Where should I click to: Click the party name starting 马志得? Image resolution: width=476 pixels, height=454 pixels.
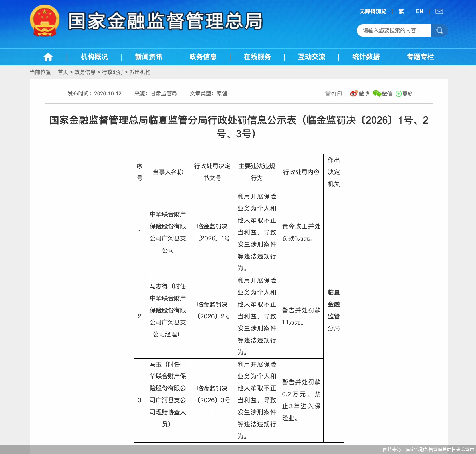tap(168, 310)
